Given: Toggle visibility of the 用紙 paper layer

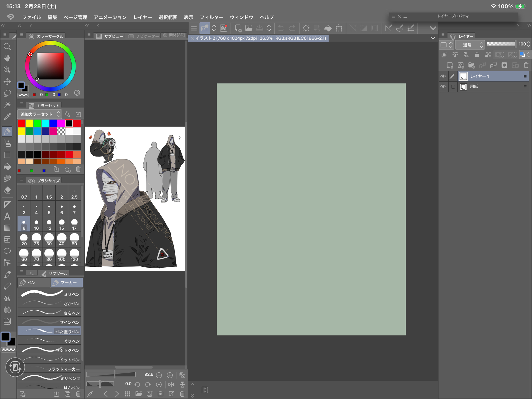Looking at the screenshot, I should tap(443, 87).
